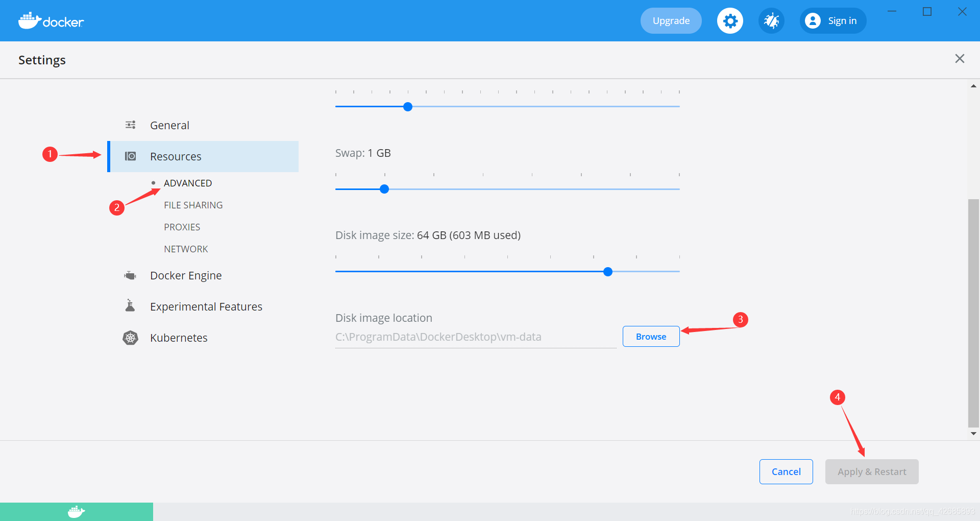Click the General sliders icon
This screenshot has height=521, width=980.
click(131, 125)
